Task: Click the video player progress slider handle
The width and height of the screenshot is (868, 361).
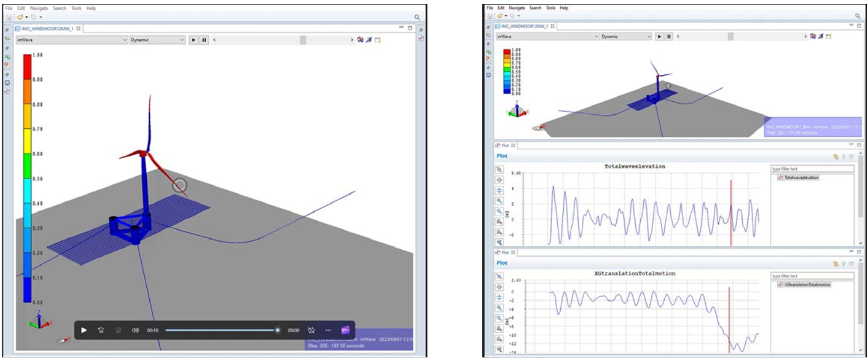Action: coord(277,330)
